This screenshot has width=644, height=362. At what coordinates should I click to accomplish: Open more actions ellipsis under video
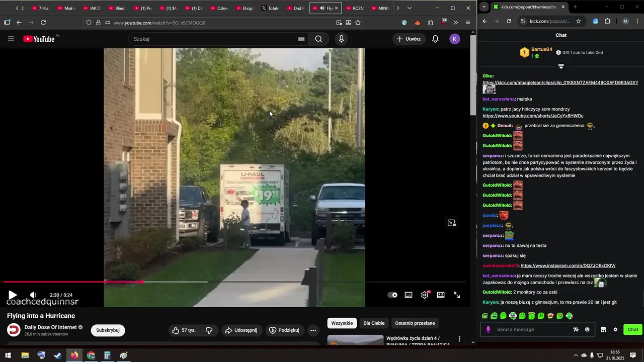313,330
